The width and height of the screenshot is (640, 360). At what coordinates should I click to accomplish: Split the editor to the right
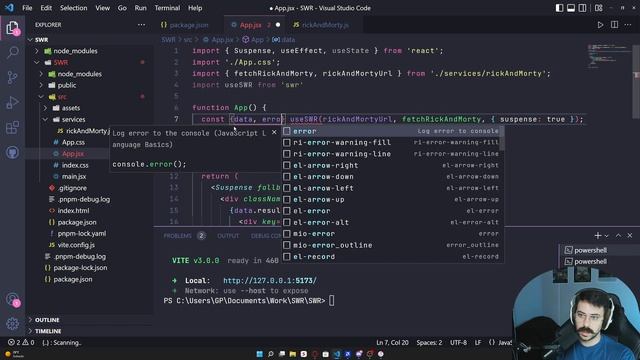pyautogui.click(x=614, y=25)
